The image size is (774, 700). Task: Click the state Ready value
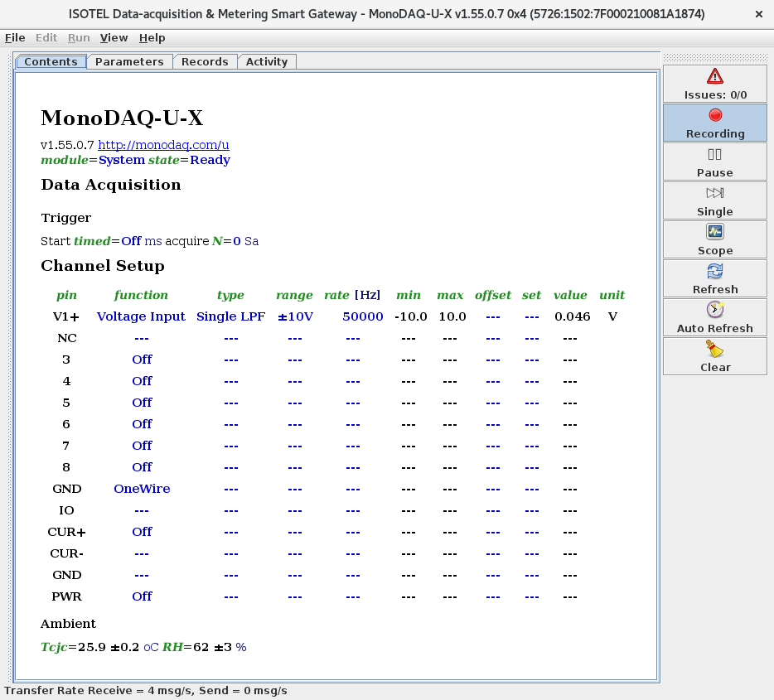210,160
